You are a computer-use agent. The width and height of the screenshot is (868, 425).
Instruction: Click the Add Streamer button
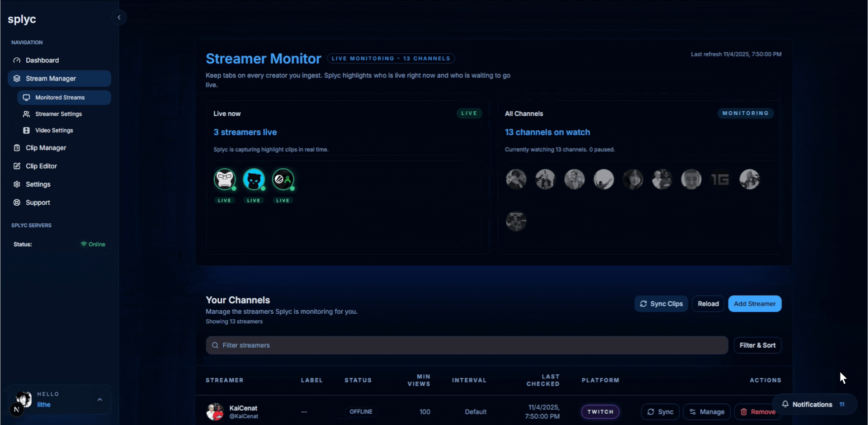pos(754,303)
